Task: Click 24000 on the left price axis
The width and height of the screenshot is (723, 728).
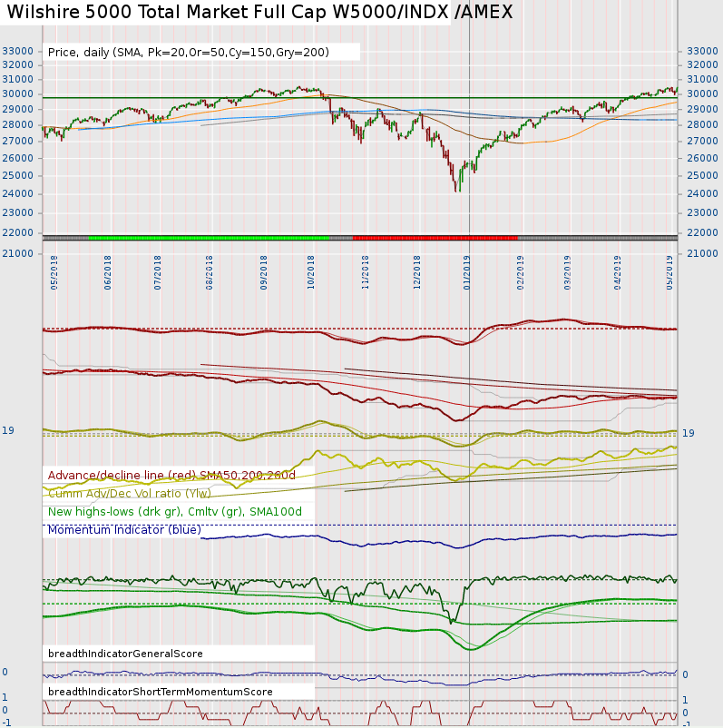Action: coord(17,193)
